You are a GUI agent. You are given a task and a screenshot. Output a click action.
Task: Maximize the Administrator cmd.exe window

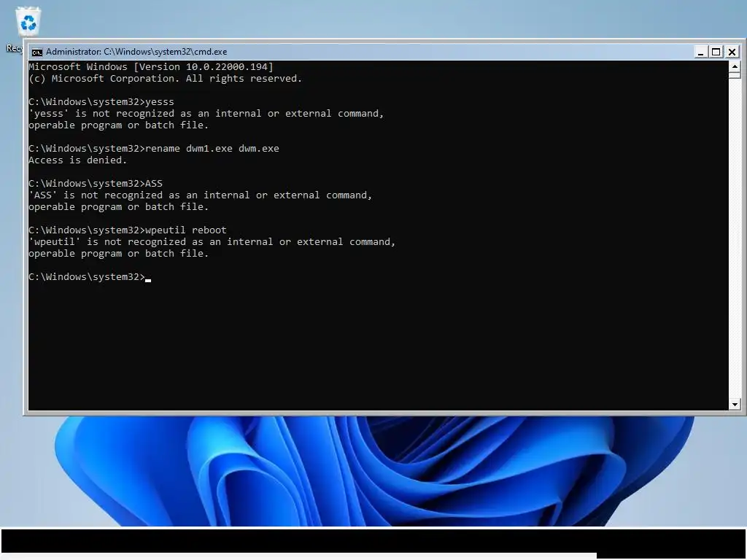(716, 52)
